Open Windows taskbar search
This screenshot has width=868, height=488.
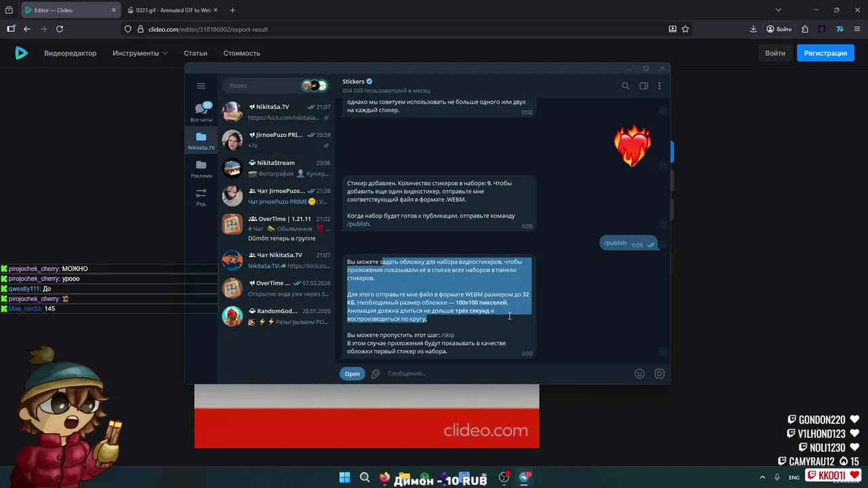[365, 477]
